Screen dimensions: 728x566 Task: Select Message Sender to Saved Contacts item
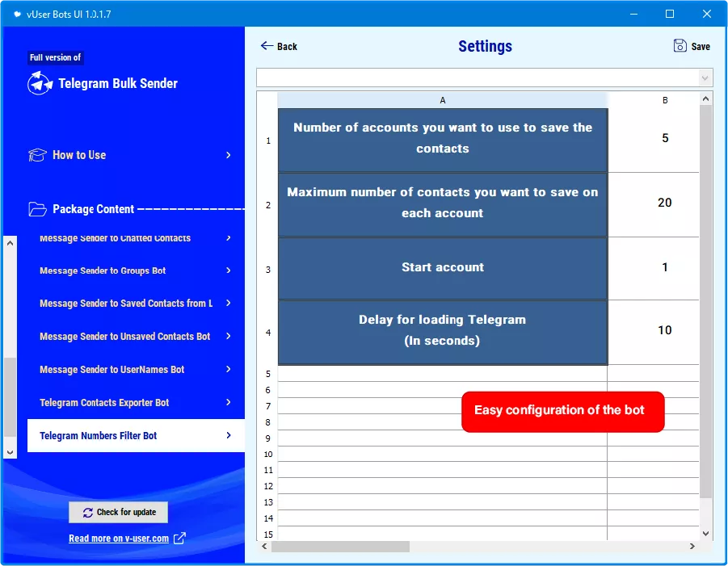click(136, 303)
